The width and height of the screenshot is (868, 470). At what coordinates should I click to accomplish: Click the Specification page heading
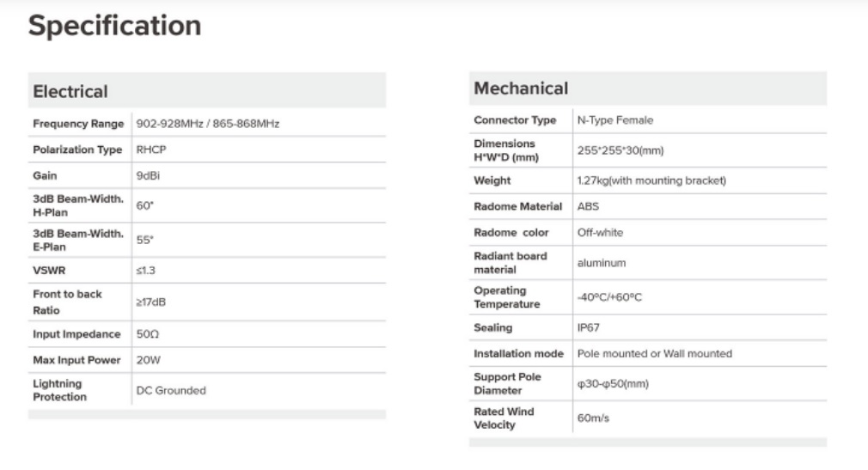(114, 26)
